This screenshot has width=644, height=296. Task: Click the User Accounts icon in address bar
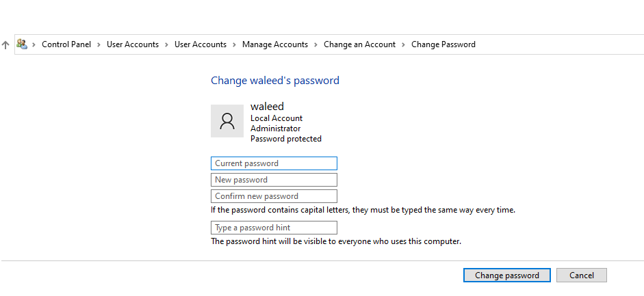(x=22, y=44)
